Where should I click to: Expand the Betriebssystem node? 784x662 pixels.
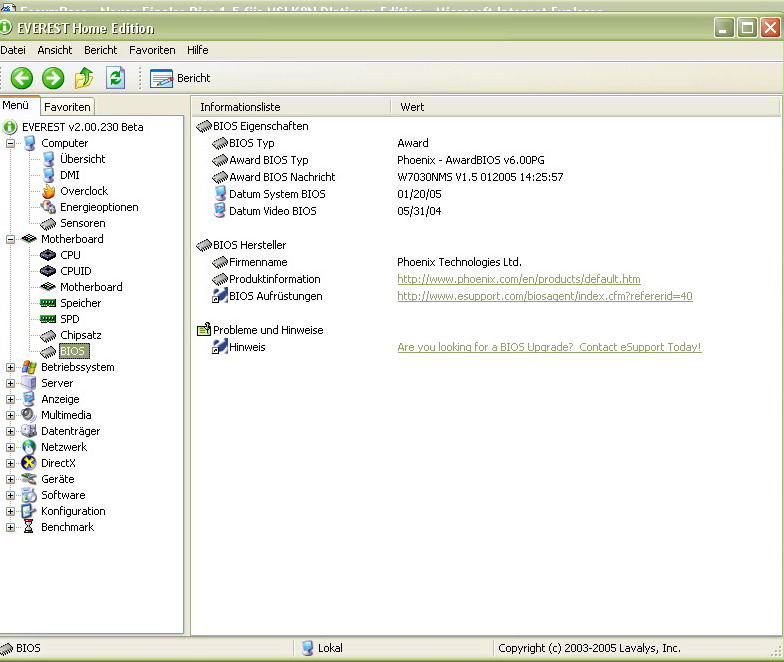click(10, 368)
